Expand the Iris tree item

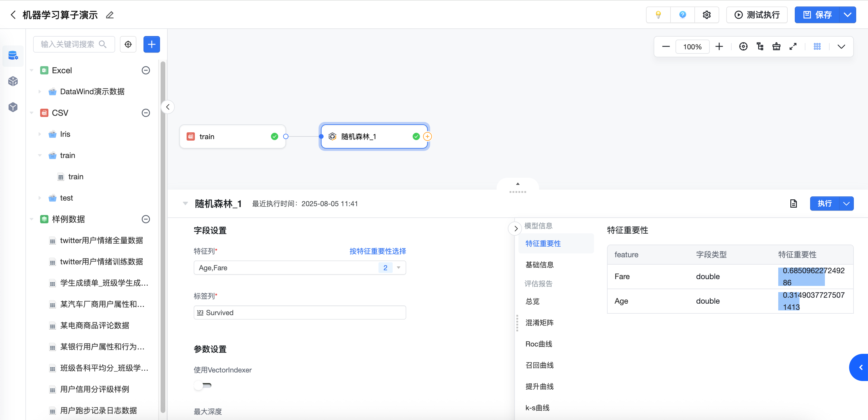coord(40,134)
